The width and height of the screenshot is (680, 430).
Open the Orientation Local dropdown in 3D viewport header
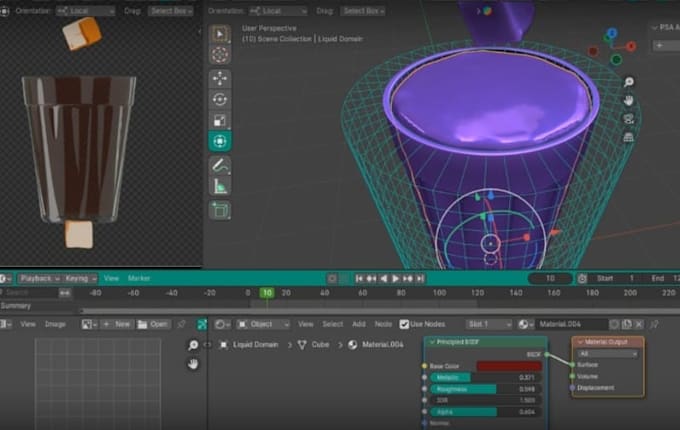pos(278,11)
